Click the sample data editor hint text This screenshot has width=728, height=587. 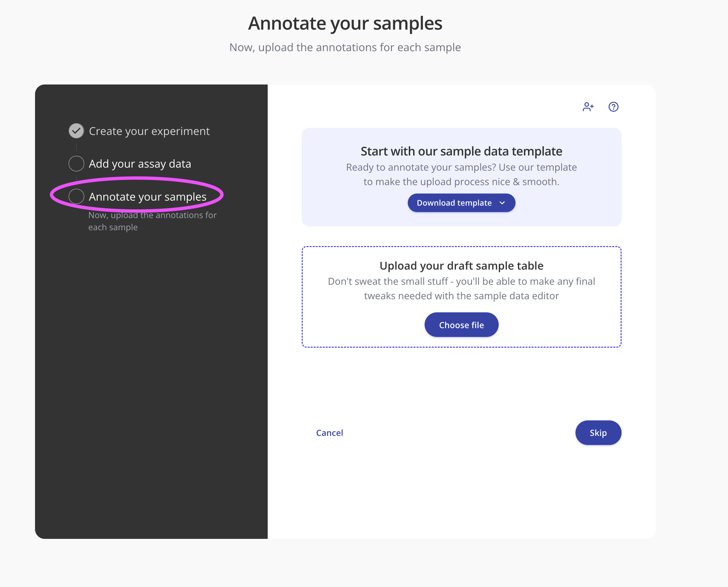point(461,288)
